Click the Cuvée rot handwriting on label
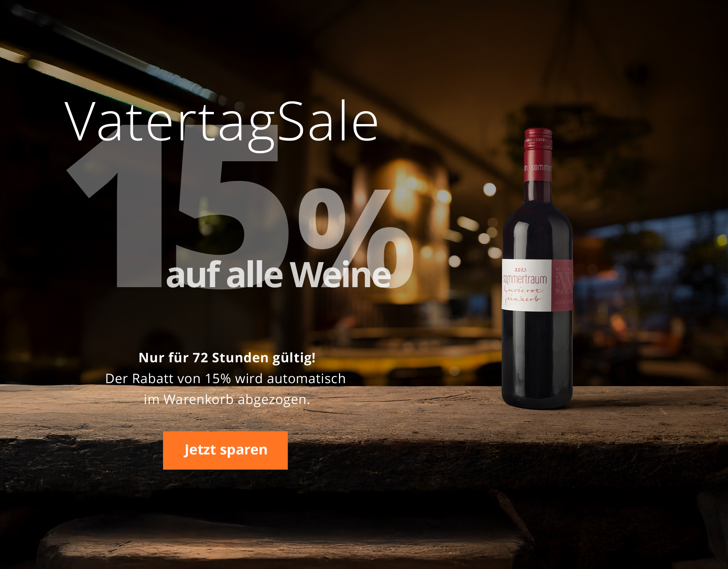 [x=523, y=289]
